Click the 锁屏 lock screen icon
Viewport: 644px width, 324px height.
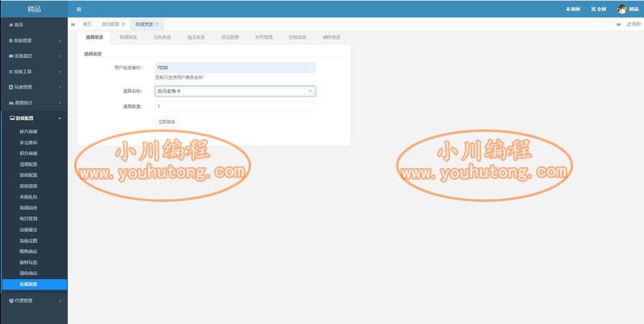(568, 9)
